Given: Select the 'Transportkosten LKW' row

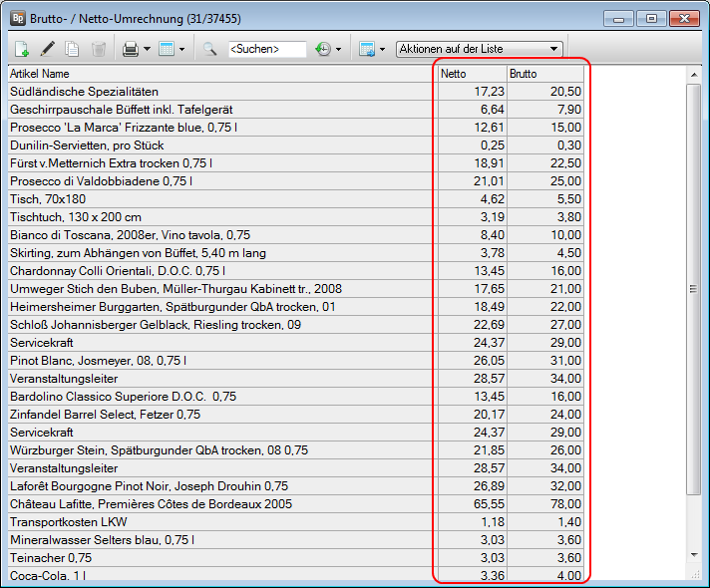Looking at the screenshot, I should [219, 522].
